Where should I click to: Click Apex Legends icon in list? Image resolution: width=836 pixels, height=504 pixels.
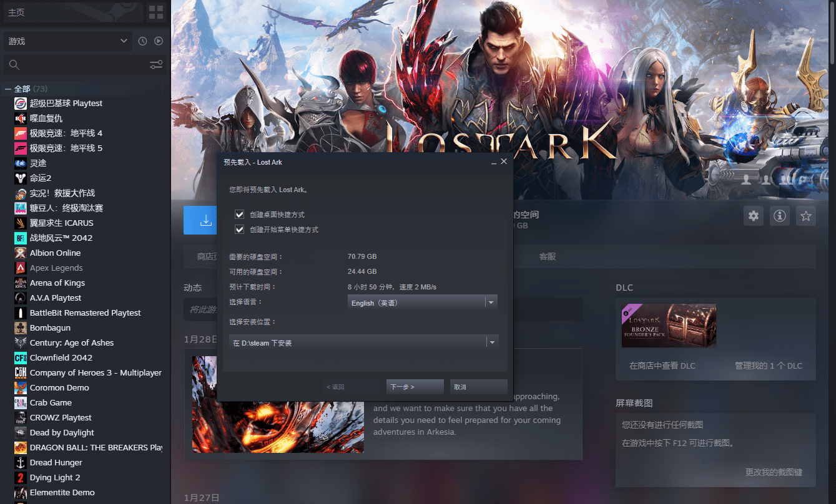pos(21,268)
